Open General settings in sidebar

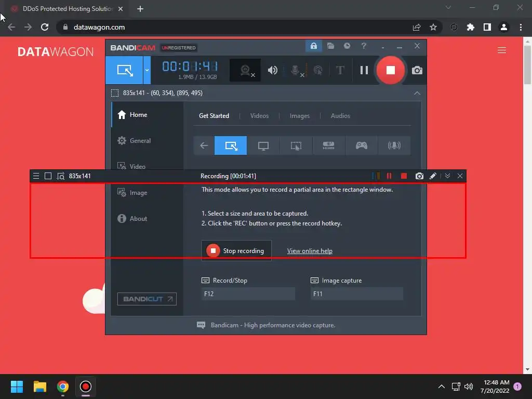147,140
